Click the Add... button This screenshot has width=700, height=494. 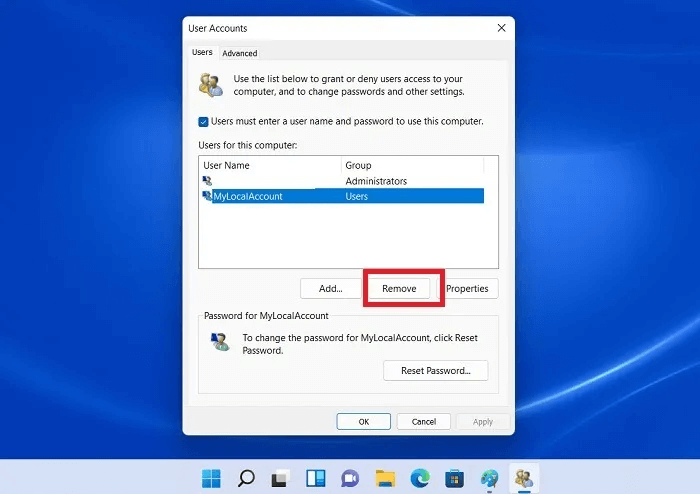click(x=330, y=288)
